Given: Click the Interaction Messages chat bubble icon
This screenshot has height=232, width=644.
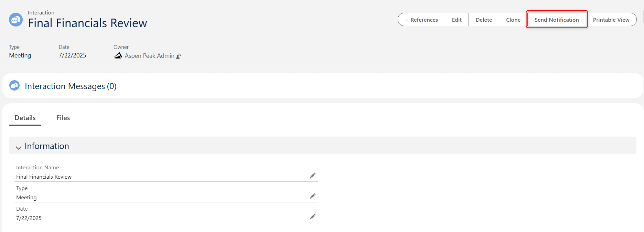Looking at the screenshot, I should [x=14, y=85].
